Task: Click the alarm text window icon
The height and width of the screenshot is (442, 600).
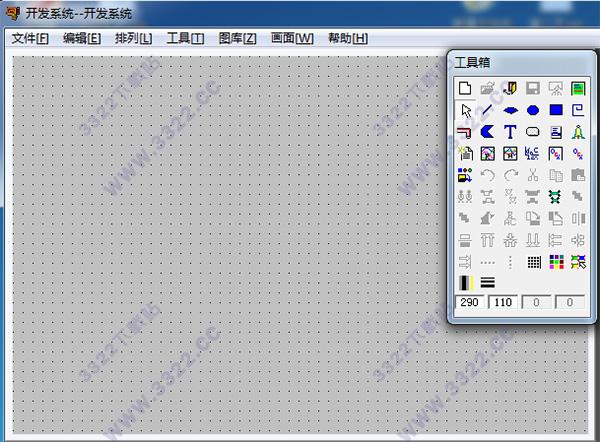Action: [533, 154]
